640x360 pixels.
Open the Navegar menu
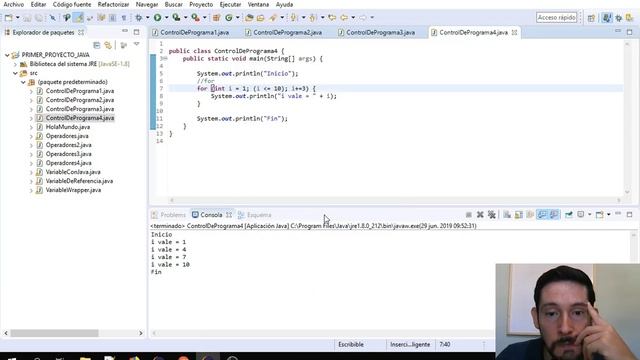click(147, 4)
